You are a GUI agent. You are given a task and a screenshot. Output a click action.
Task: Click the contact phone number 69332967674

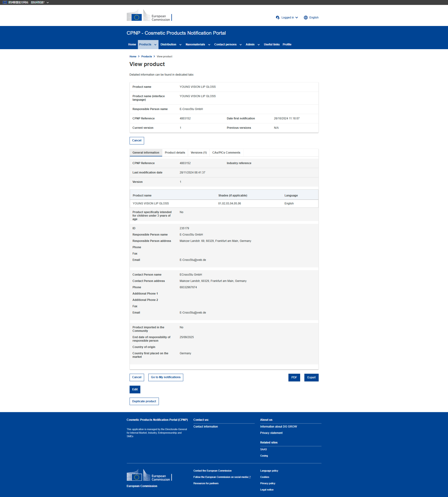coord(188,287)
